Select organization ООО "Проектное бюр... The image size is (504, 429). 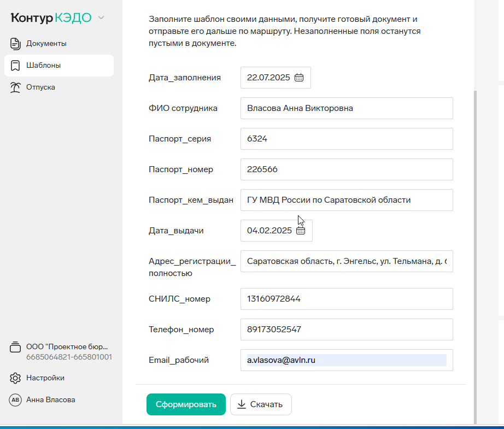click(67, 346)
